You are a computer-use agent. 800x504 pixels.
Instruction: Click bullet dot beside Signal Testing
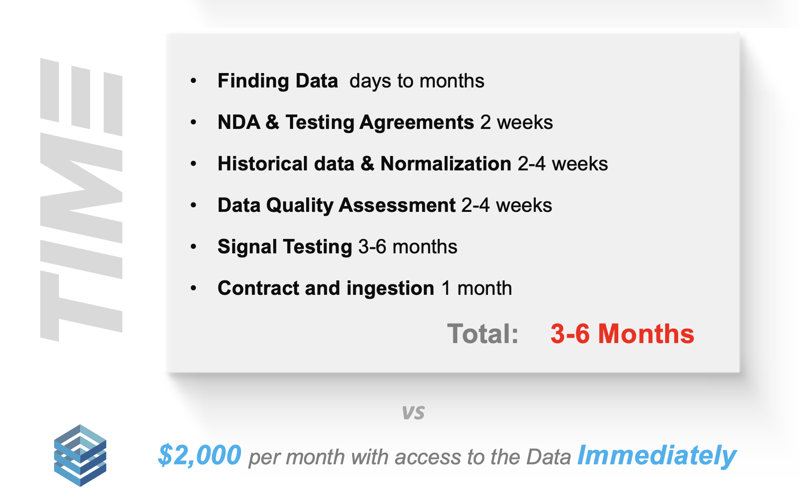point(193,247)
